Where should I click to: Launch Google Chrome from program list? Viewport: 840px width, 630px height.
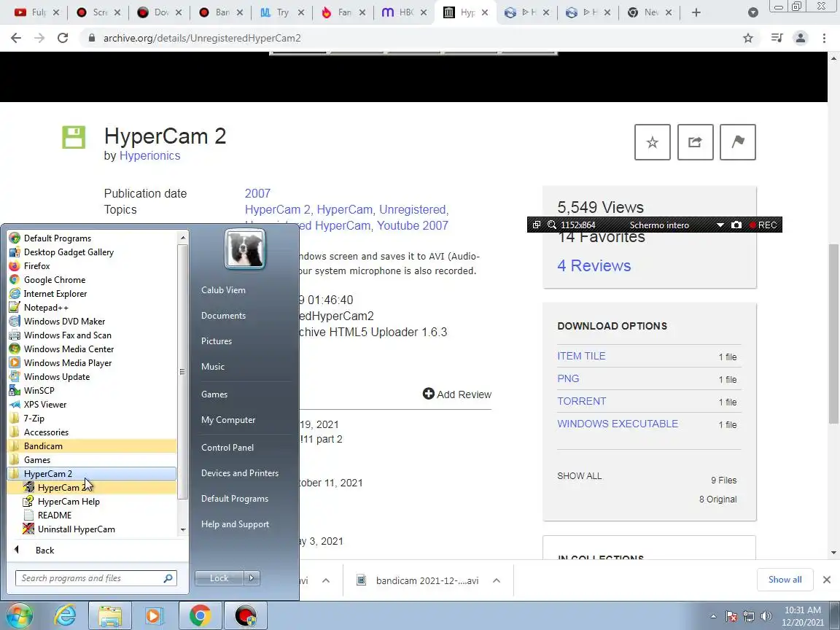(x=54, y=280)
